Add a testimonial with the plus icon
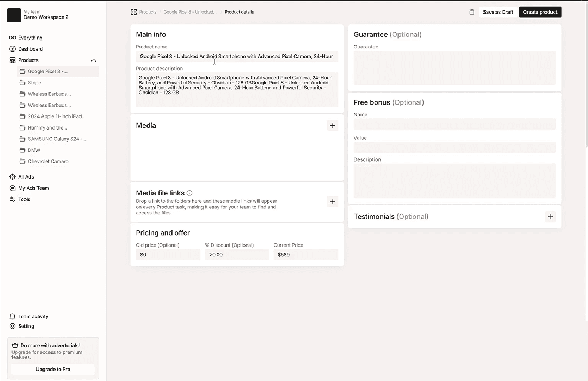 point(550,217)
